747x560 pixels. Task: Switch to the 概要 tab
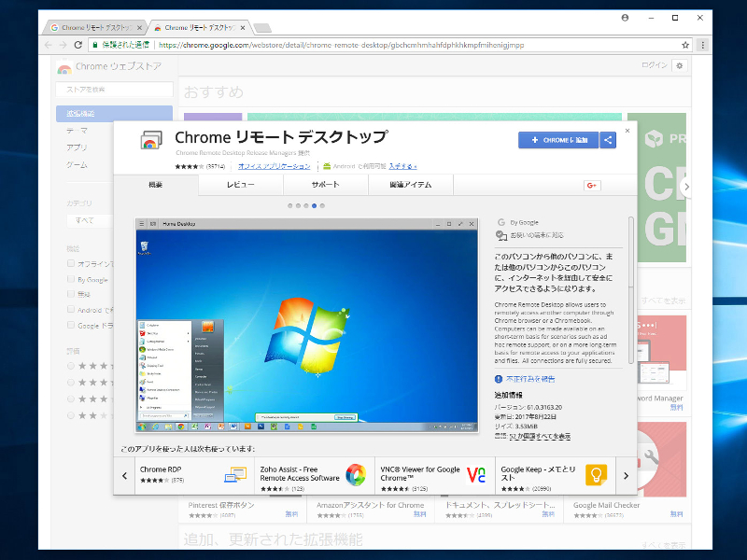[156, 185]
